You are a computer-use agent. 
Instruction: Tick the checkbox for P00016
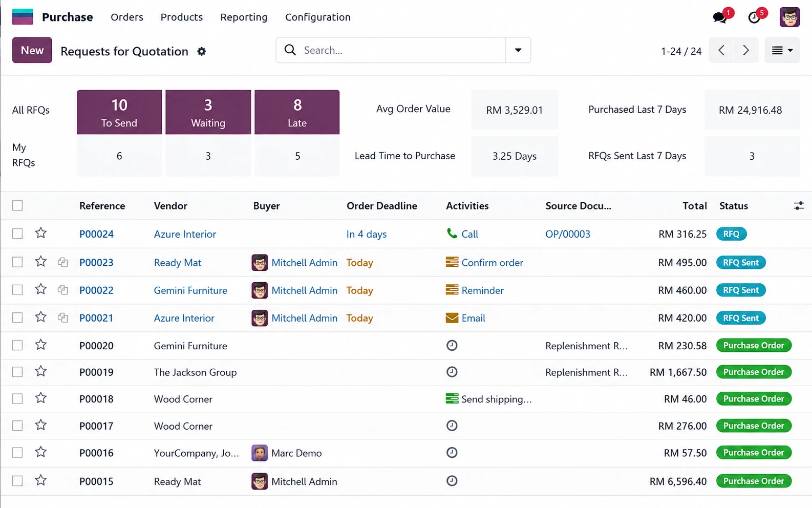click(17, 453)
